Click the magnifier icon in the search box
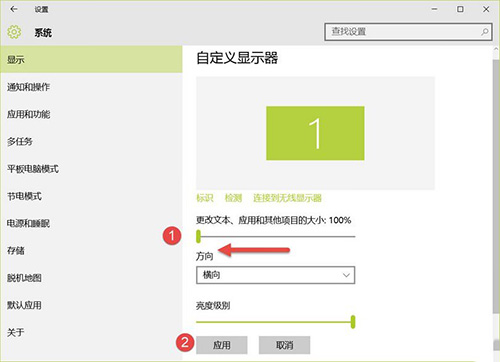The image size is (500, 362). point(485,32)
